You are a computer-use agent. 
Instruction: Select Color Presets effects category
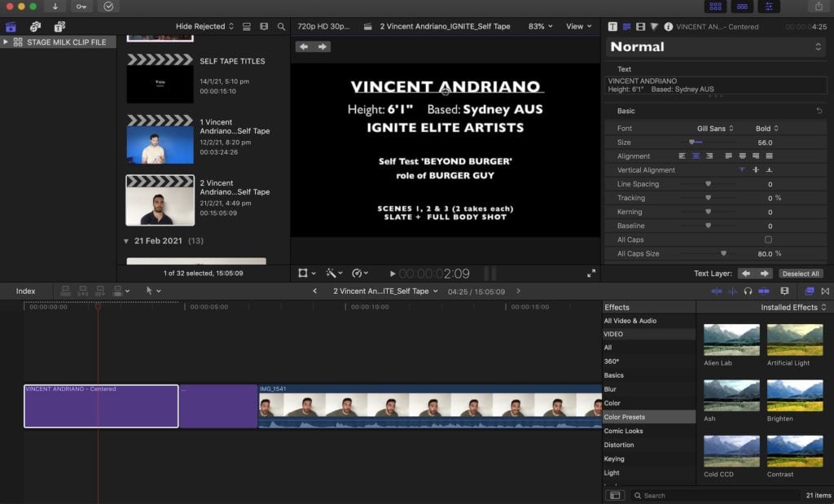point(648,417)
